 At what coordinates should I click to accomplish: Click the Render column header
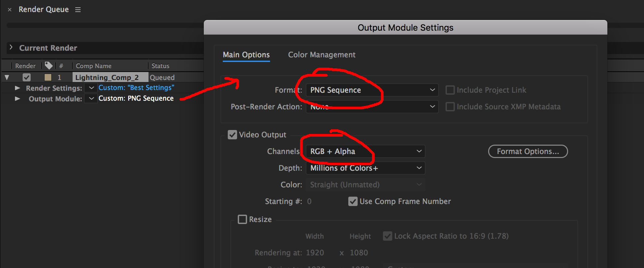coord(25,66)
